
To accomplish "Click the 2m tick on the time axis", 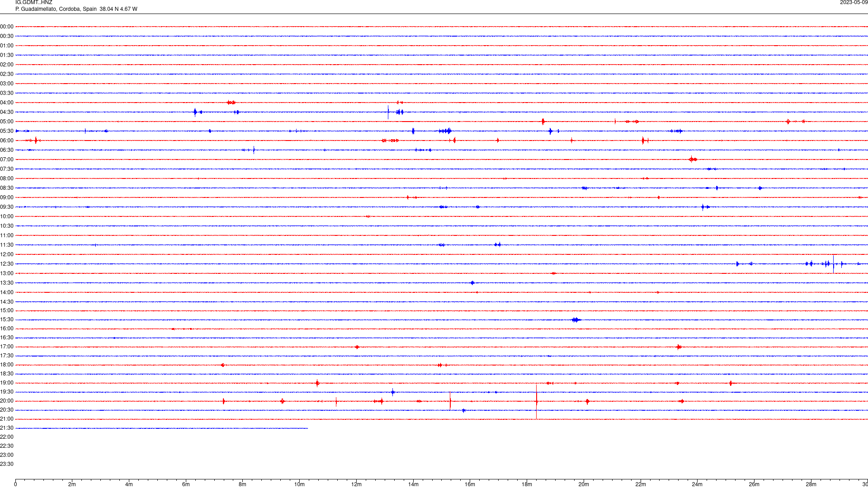I will point(72,484).
